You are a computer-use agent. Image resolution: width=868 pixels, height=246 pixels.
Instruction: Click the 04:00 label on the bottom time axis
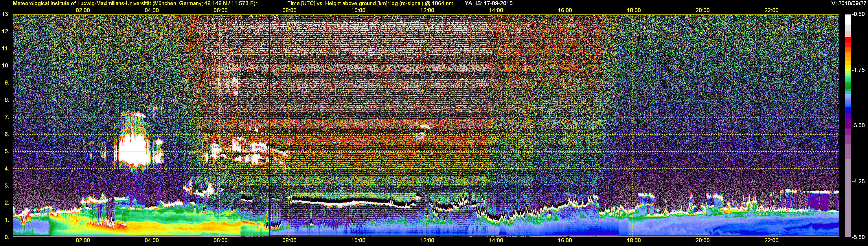click(152, 241)
